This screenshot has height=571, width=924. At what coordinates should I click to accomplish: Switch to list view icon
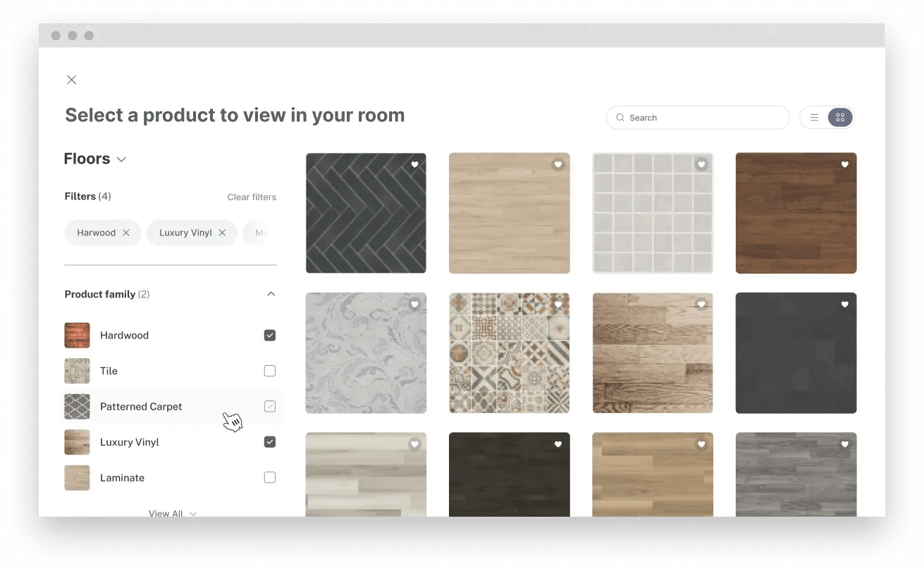pyautogui.click(x=814, y=118)
